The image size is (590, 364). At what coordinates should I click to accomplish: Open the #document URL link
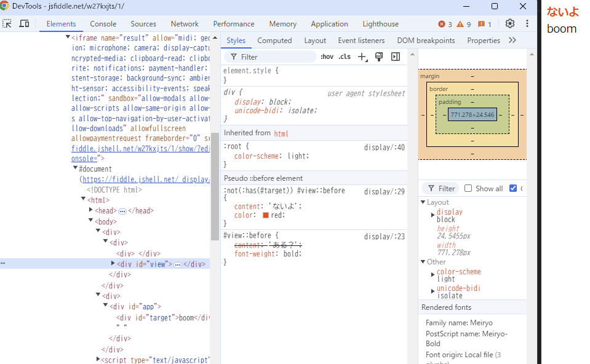click(x=146, y=180)
